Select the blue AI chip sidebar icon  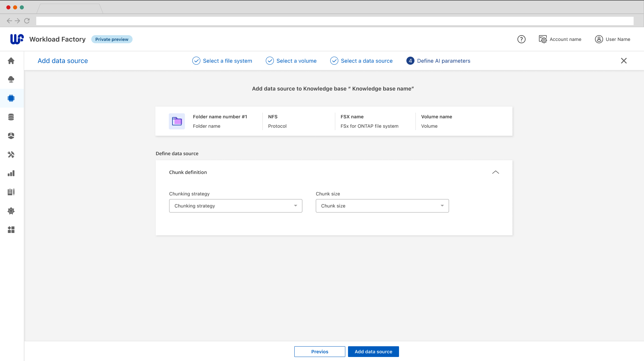pos(11,98)
